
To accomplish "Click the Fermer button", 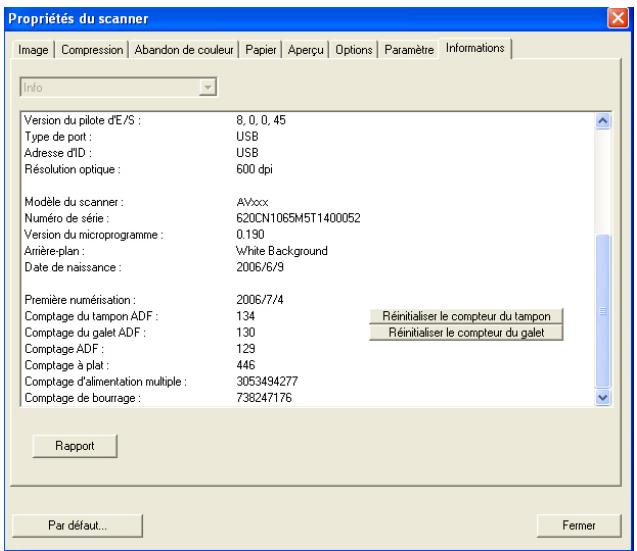I will pos(578,525).
